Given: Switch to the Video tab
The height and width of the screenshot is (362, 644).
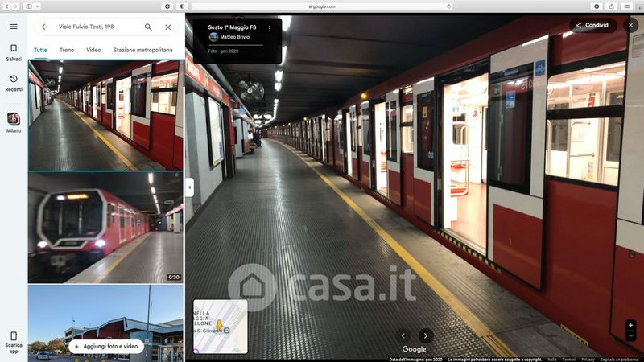Looking at the screenshot, I should click(x=93, y=50).
